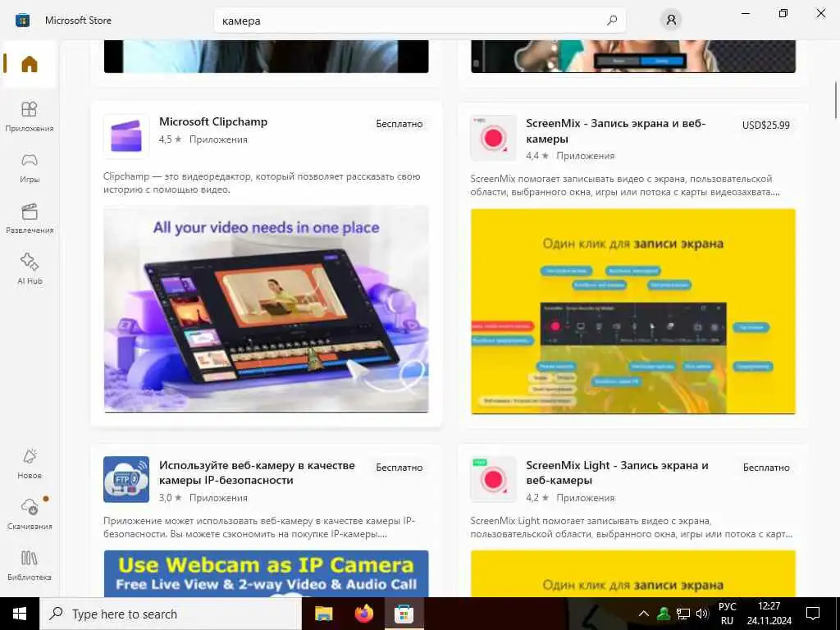Open the Развлечения section
This screenshot has height=630, width=840.
30,218
